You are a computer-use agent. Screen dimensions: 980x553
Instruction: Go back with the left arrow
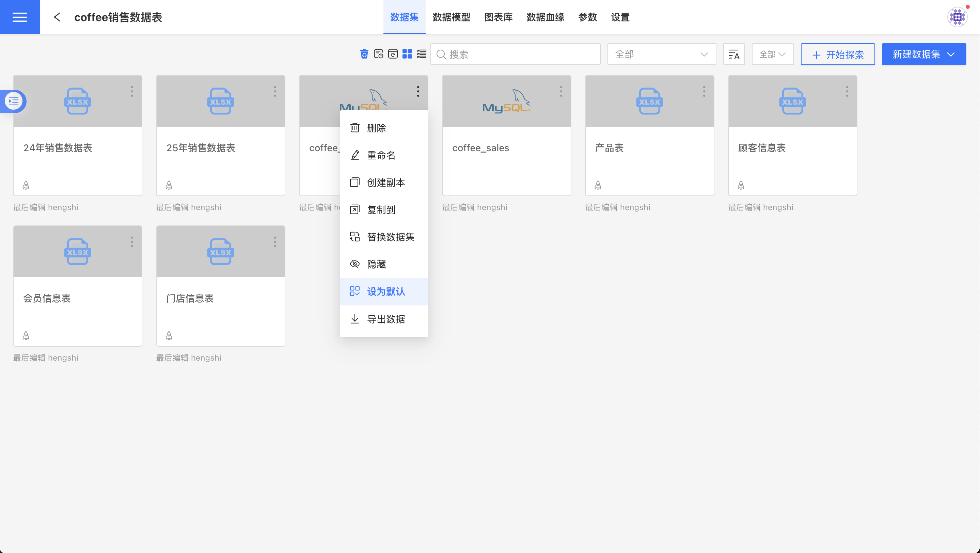pos(57,17)
